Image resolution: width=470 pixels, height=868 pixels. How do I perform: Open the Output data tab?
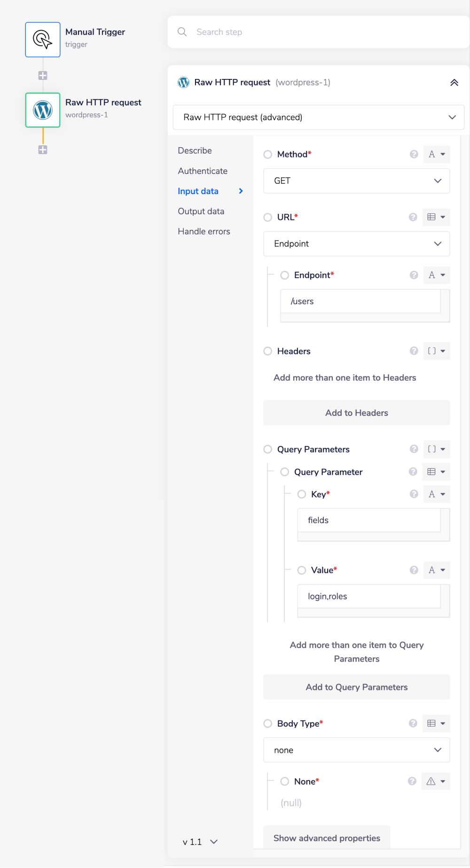pos(201,211)
